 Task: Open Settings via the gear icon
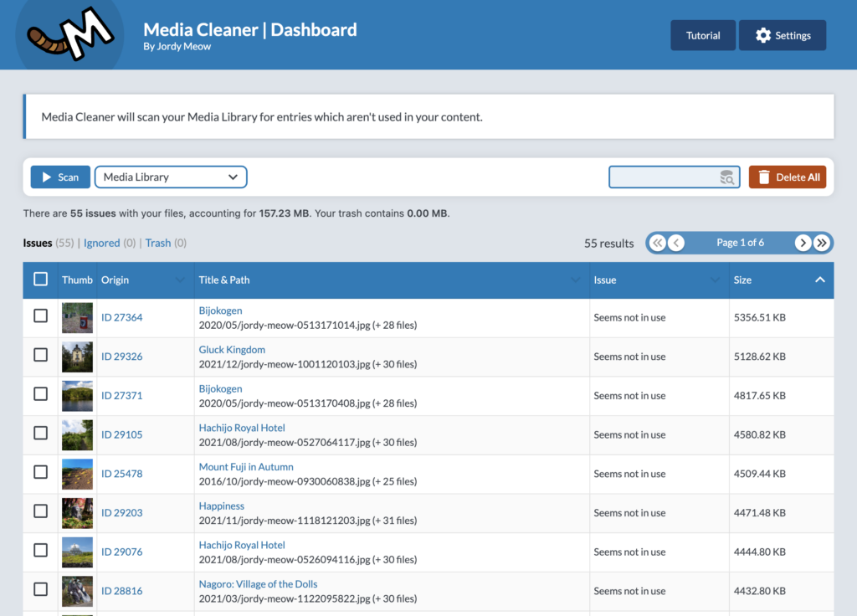pos(762,35)
